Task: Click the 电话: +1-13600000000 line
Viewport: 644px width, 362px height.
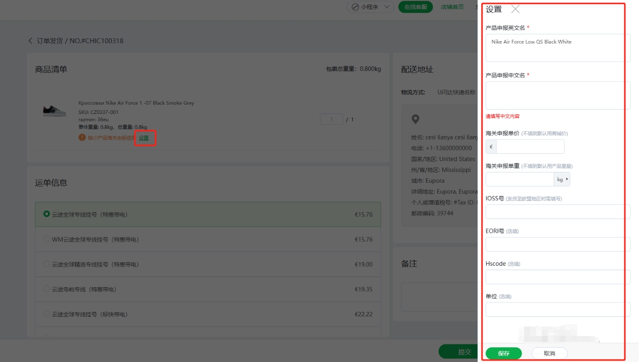Action: click(441, 148)
